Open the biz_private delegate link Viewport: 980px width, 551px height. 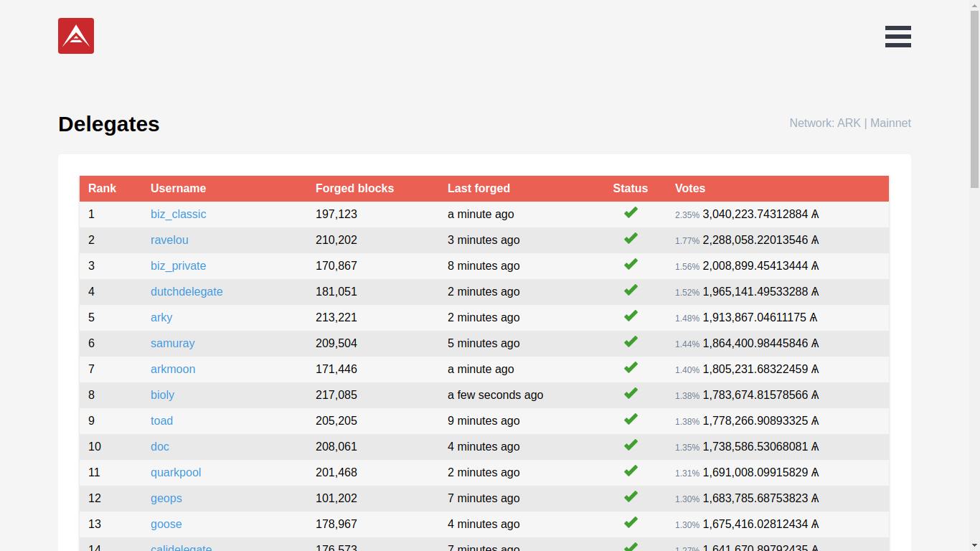[178, 266]
